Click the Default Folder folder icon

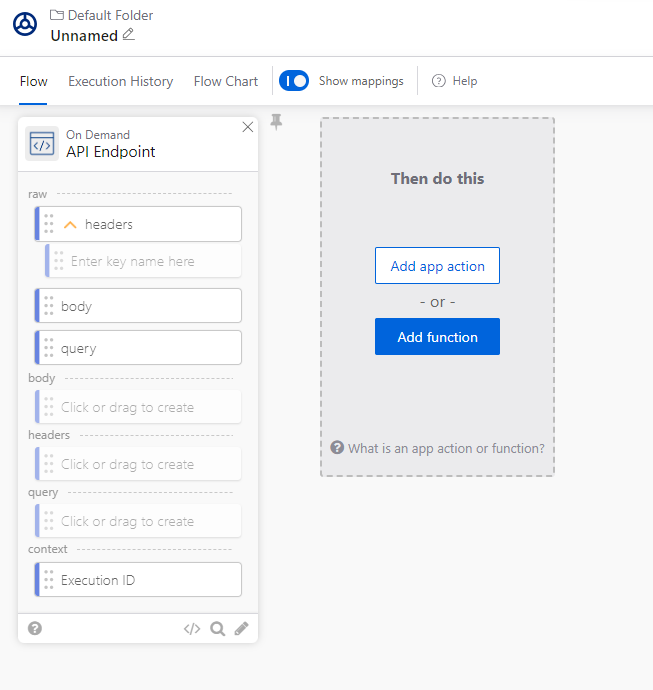pyautogui.click(x=56, y=15)
